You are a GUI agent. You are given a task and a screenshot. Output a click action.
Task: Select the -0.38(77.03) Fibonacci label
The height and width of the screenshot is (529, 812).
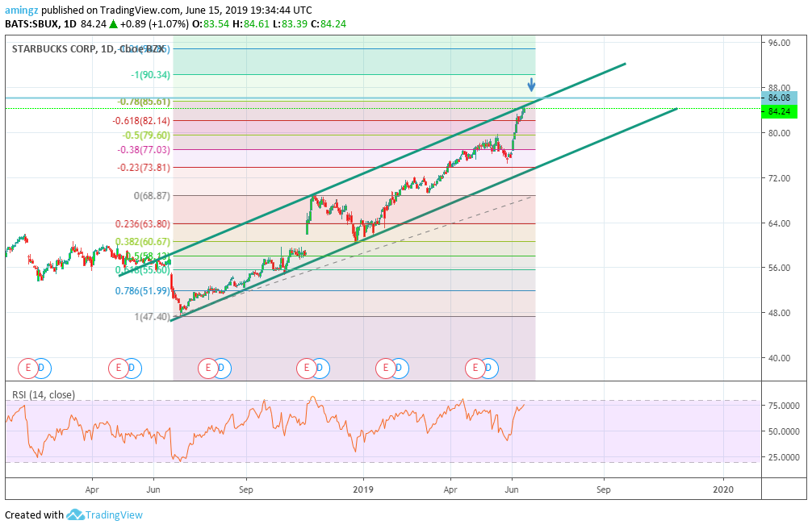coord(144,150)
